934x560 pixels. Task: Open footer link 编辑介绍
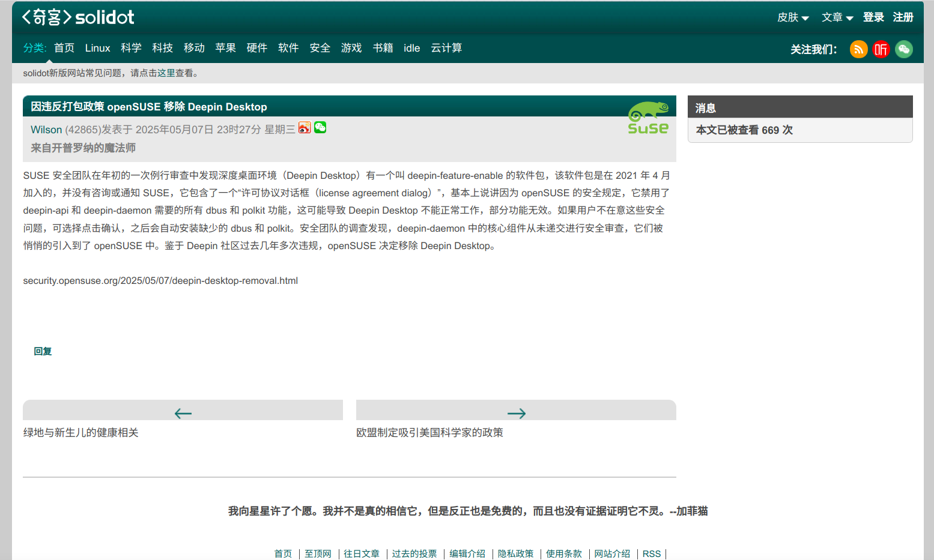(467, 553)
